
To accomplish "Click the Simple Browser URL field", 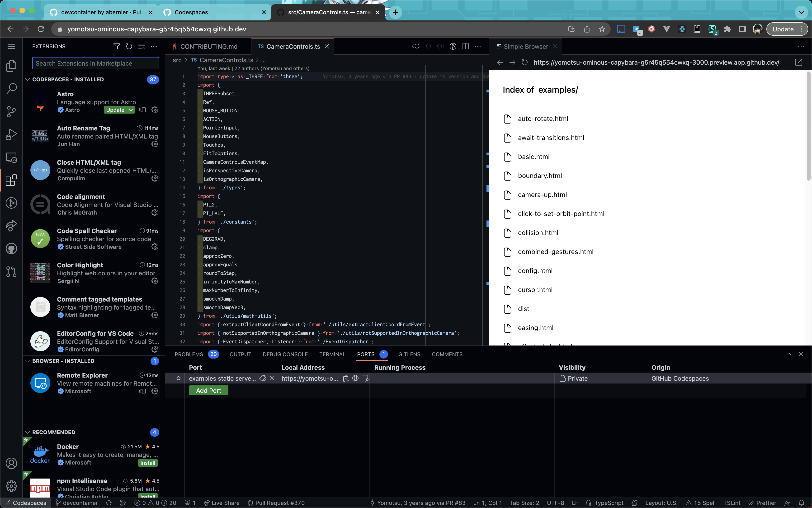I will [x=656, y=62].
